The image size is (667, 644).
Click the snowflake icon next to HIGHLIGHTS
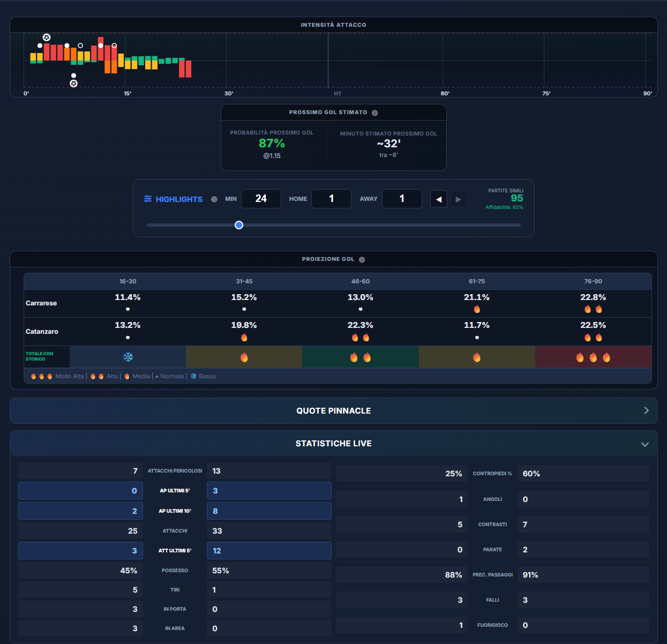[148, 199]
